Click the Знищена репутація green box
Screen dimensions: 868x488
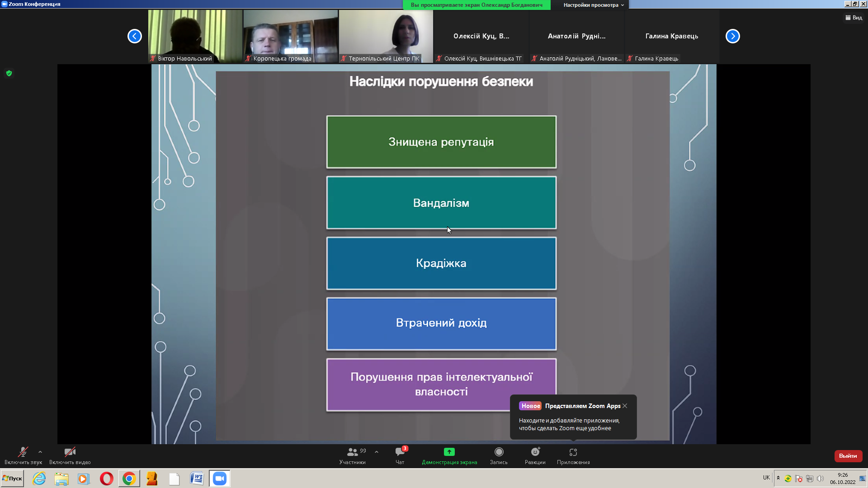click(x=441, y=142)
